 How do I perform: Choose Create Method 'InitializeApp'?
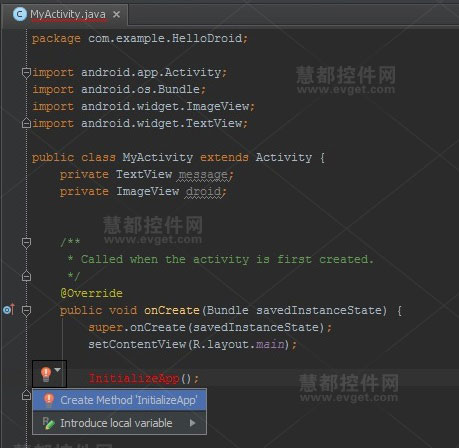[119, 400]
